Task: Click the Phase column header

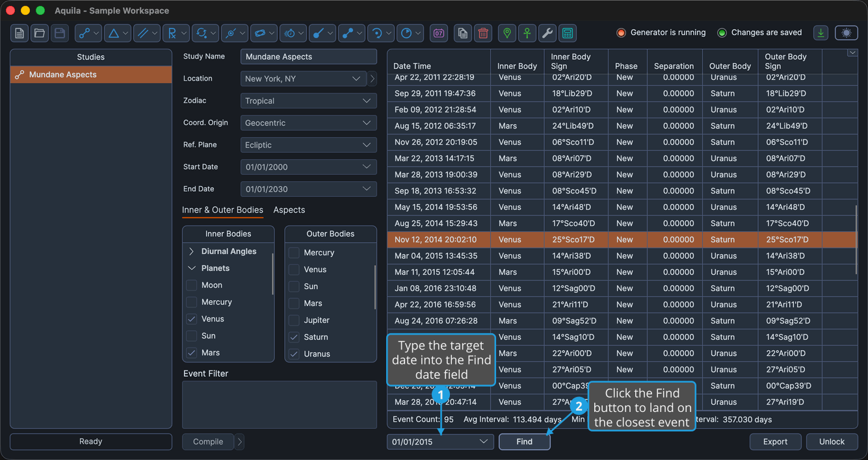Action: (626, 62)
